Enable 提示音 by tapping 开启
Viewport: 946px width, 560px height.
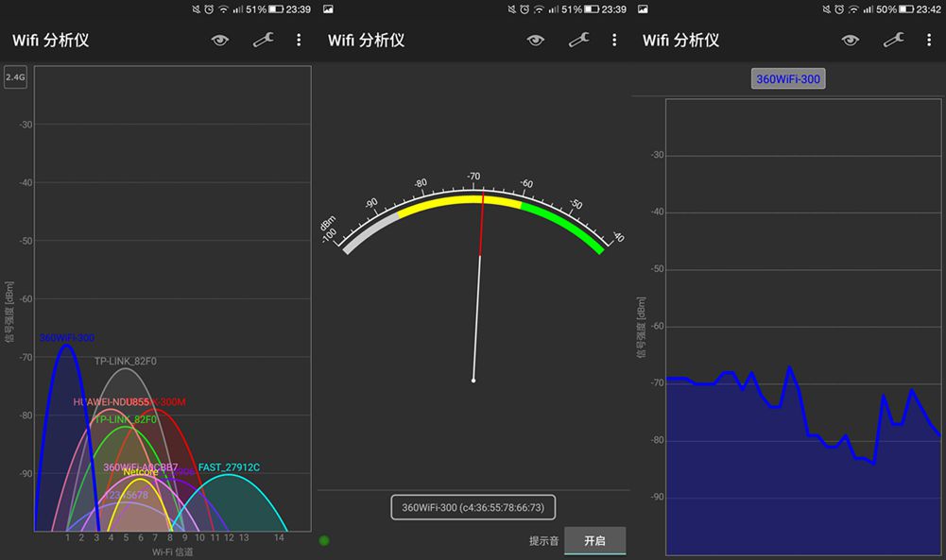(594, 540)
